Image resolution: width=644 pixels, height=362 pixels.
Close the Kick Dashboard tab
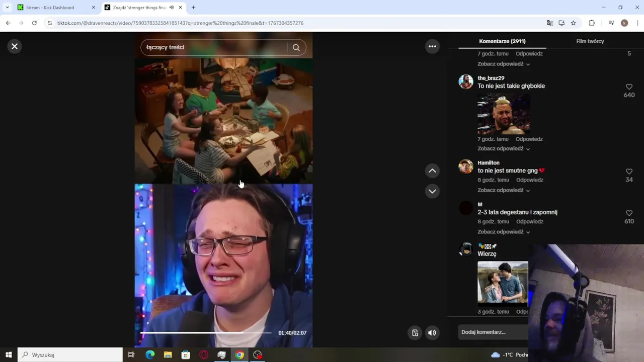click(93, 8)
